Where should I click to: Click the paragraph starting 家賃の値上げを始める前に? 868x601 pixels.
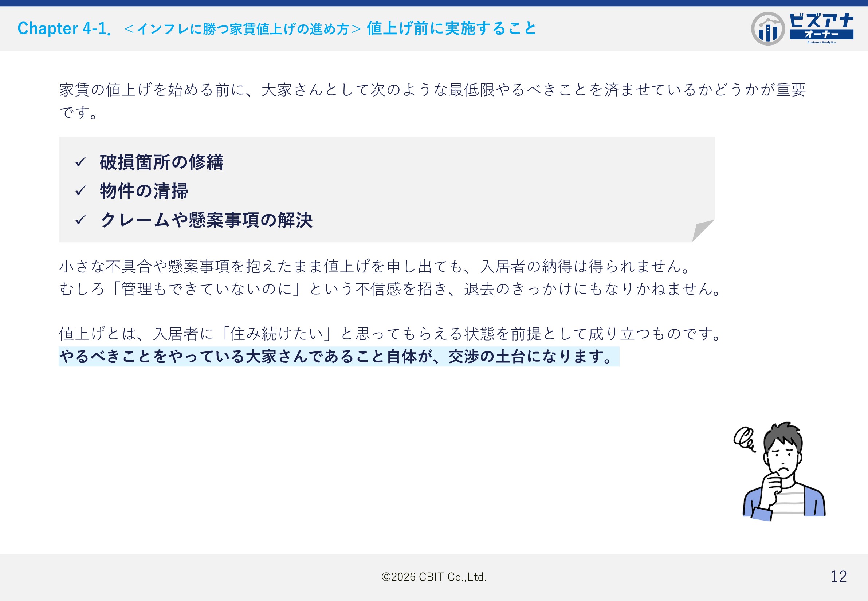[432, 101]
